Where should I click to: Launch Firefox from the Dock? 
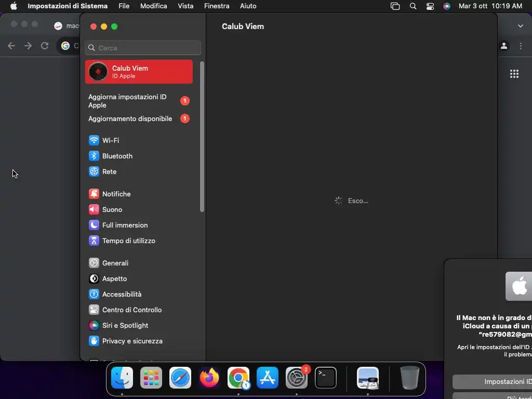point(209,378)
